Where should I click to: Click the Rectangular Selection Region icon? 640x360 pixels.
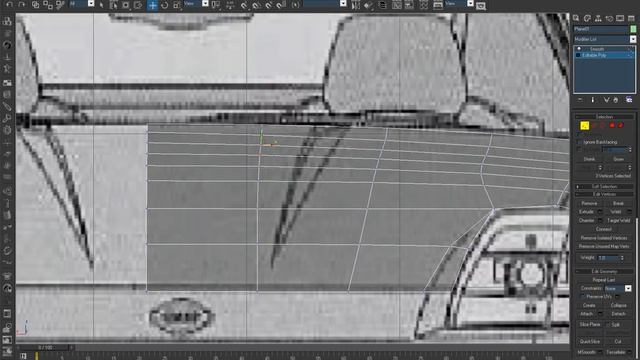[x=126, y=5]
